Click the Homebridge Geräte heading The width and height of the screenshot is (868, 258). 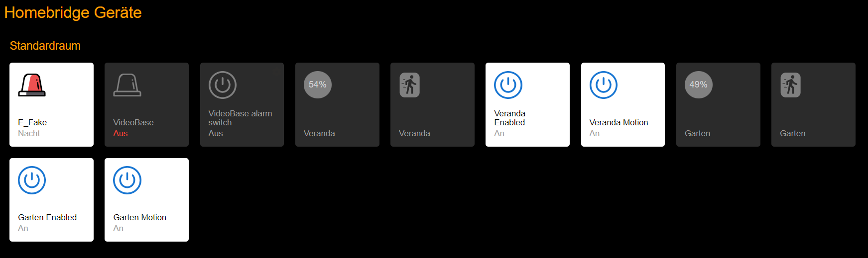(x=73, y=12)
